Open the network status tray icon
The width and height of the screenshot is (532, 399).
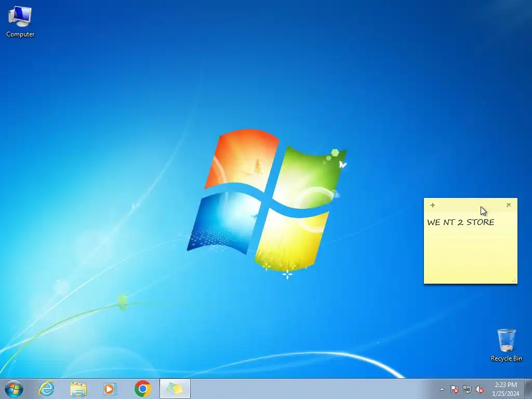point(467,389)
